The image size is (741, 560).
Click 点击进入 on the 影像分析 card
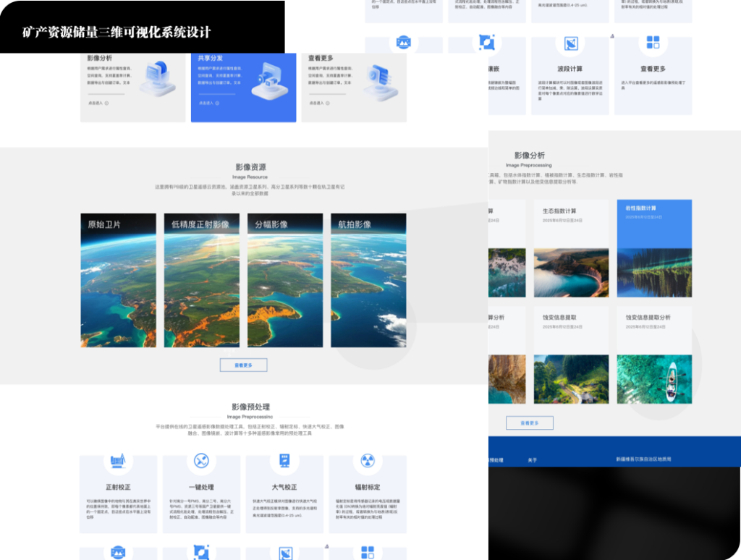click(98, 103)
